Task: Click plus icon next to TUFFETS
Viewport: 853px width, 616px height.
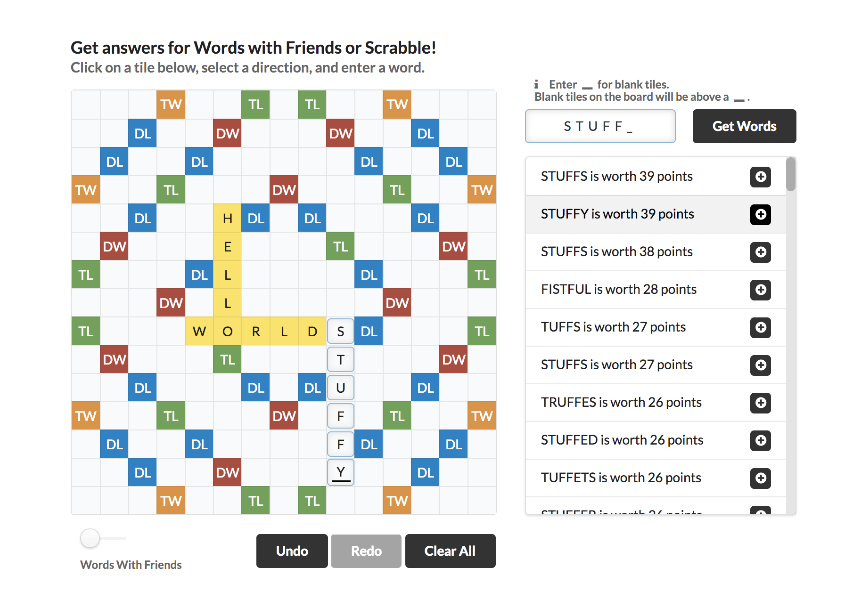Action: [x=760, y=478]
